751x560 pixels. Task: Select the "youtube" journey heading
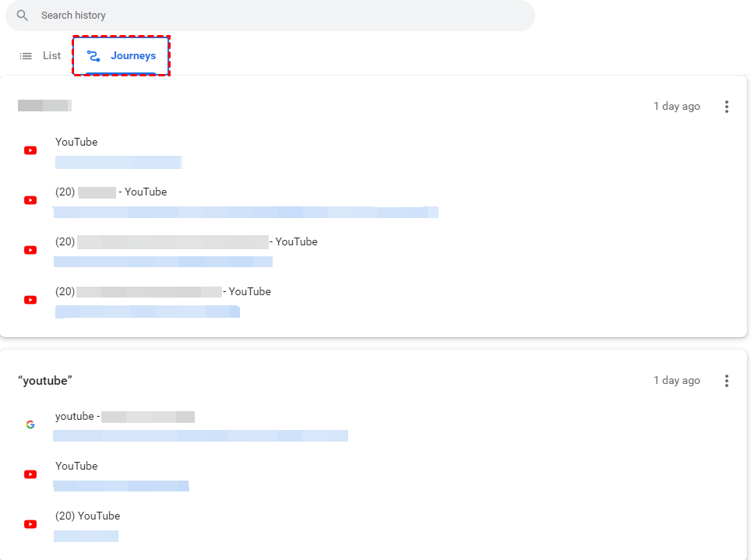[x=45, y=381]
